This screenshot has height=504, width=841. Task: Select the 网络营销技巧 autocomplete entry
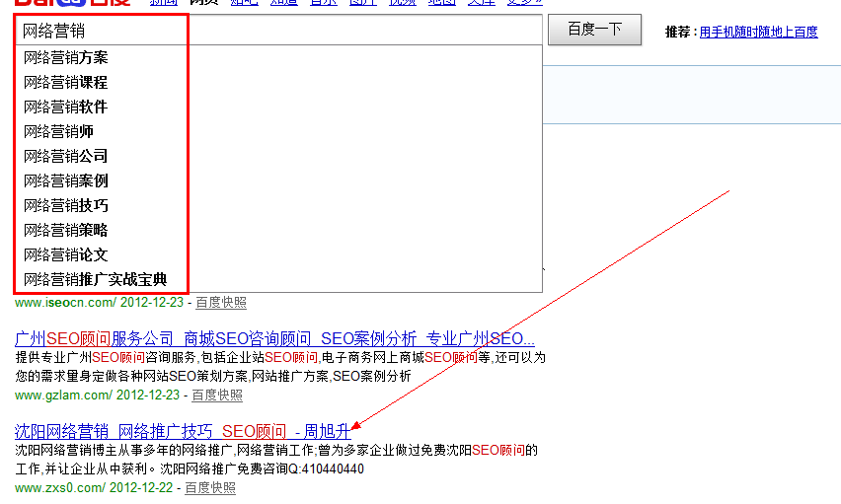click(66, 206)
